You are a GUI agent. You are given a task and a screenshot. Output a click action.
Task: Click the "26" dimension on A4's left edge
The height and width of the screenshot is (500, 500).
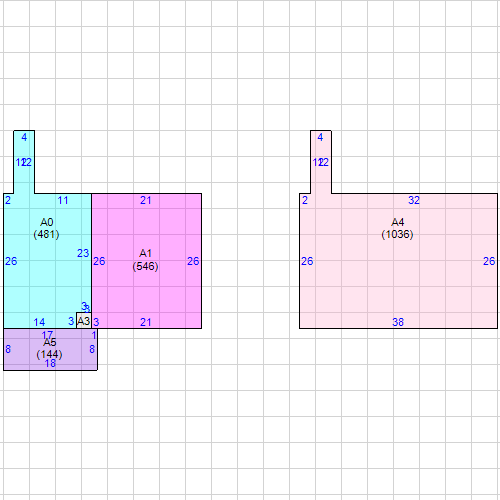[x=307, y=261]
